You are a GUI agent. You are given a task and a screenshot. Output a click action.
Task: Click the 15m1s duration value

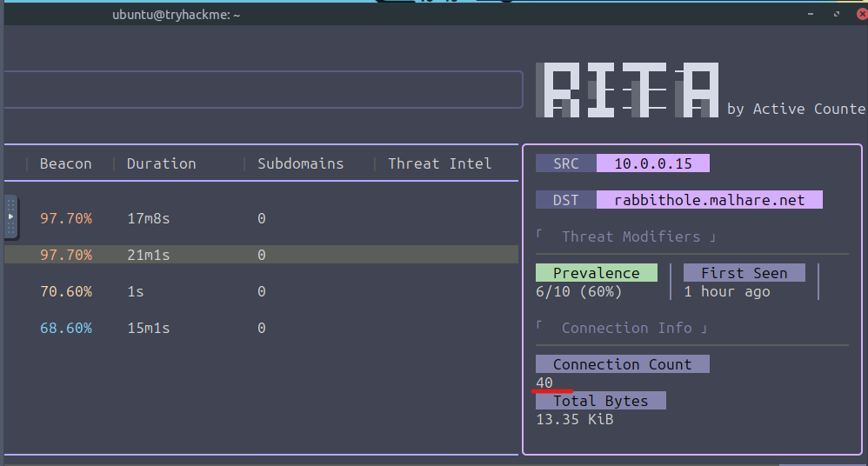click(149, 328)
